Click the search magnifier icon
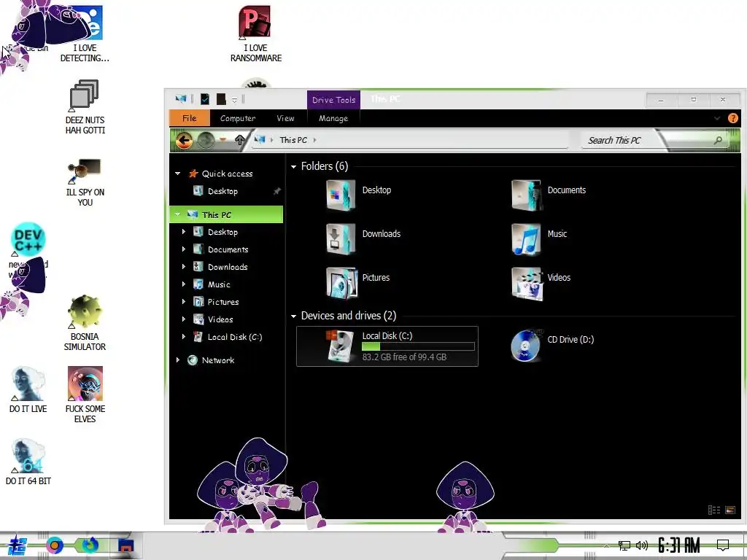 coord(718,140)
